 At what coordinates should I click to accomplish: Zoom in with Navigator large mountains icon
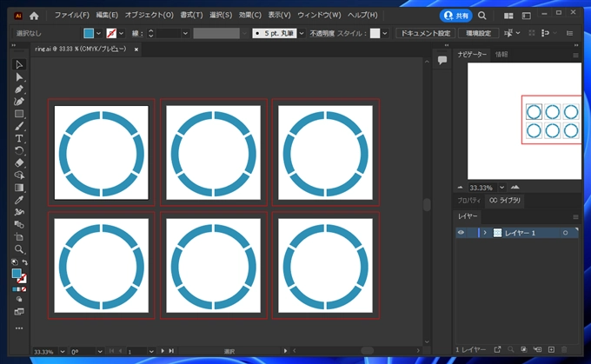pyautogui.click(x=515, y=187)
